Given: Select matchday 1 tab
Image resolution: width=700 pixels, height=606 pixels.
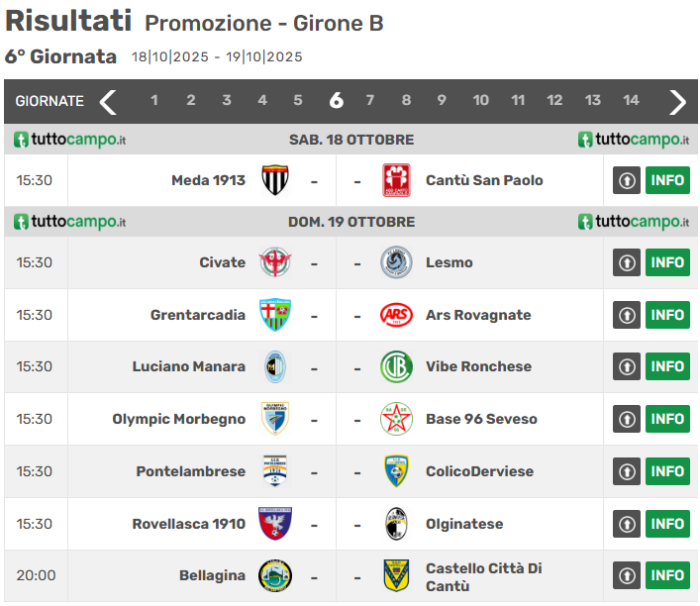Looking at the screenshot, I should (154, 100).
